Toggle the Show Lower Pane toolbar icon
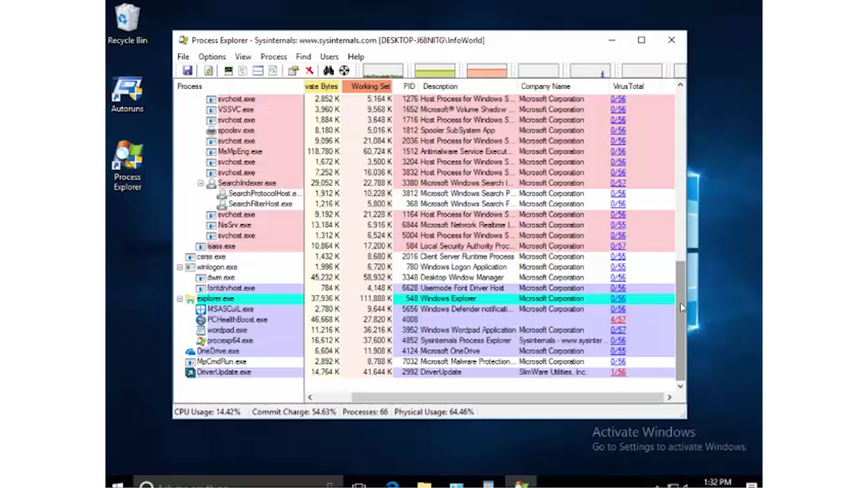Image resolution: width=868 pixels, height=488 pixels. pyautogui.click(x=258, y=70)
